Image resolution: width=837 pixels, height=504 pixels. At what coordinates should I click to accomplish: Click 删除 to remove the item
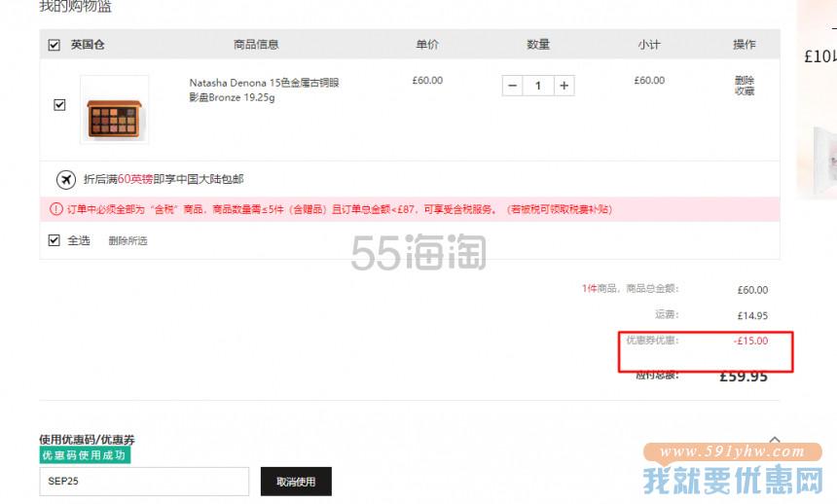tap(745, 80)
